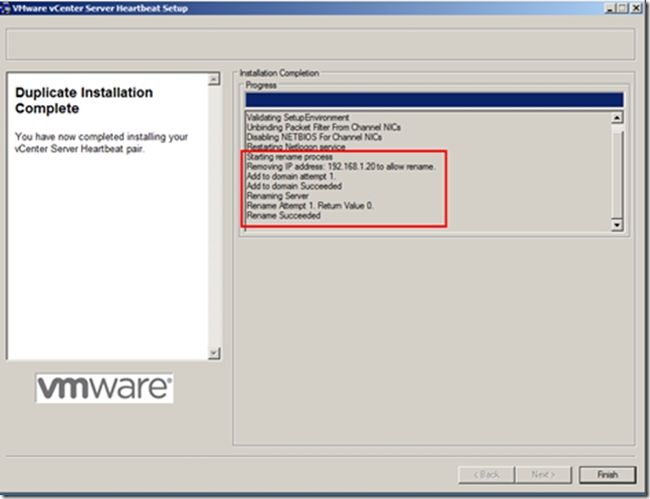Click the 'Installation Completion' group label
Screen dimensions: 650x499
[x=279, y=73]
